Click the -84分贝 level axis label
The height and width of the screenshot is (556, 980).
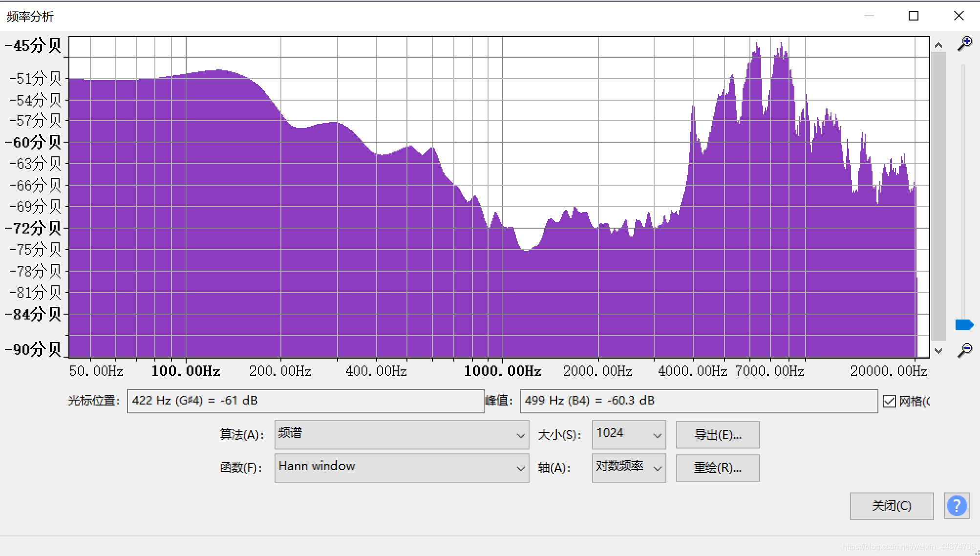coord(33,314)
